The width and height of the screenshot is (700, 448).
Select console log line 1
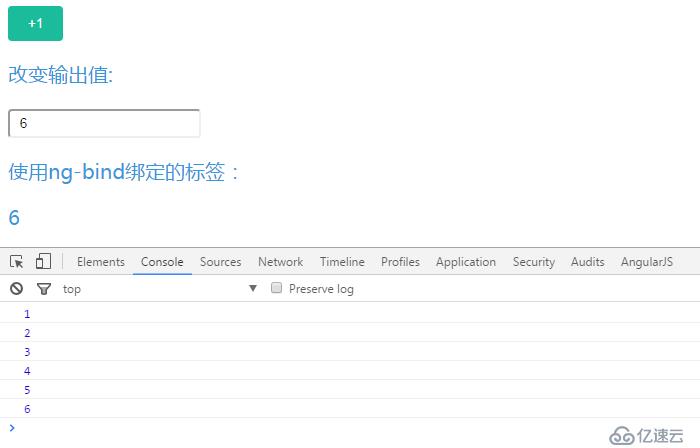pos(350,314)
